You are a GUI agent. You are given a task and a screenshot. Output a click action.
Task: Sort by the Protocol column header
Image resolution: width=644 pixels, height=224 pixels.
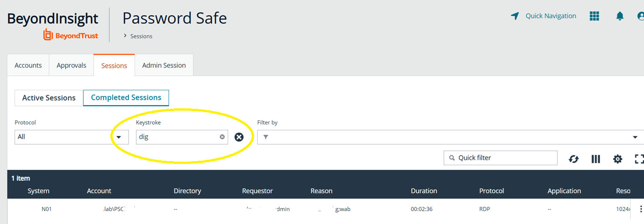point(492,191)
